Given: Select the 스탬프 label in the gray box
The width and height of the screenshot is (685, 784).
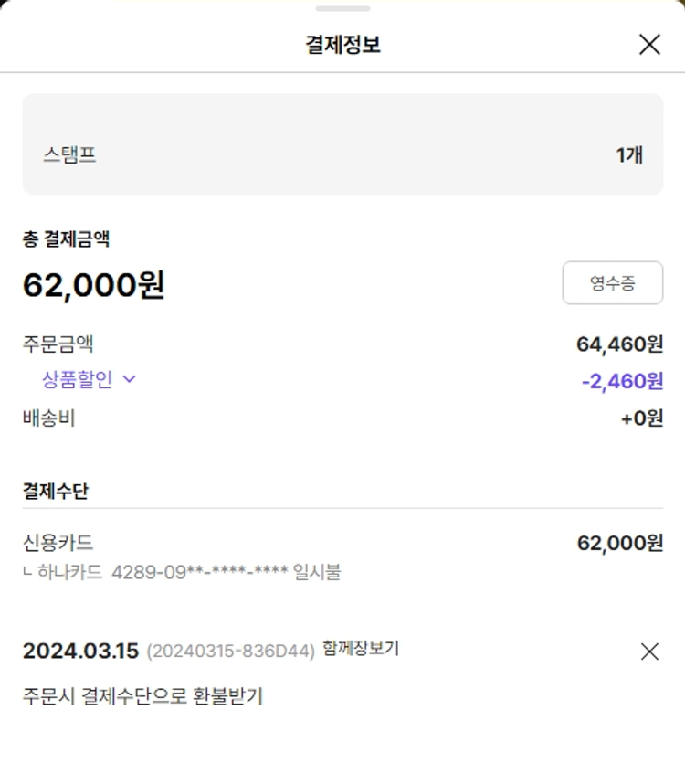Looking at the screenshot, I should pyautogui.click(x=69, y=155).
